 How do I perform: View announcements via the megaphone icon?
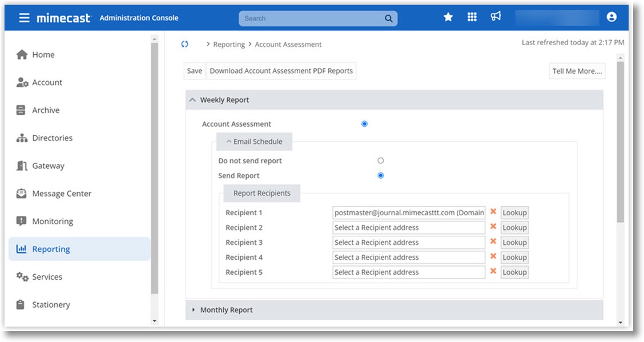coord(496,17)
